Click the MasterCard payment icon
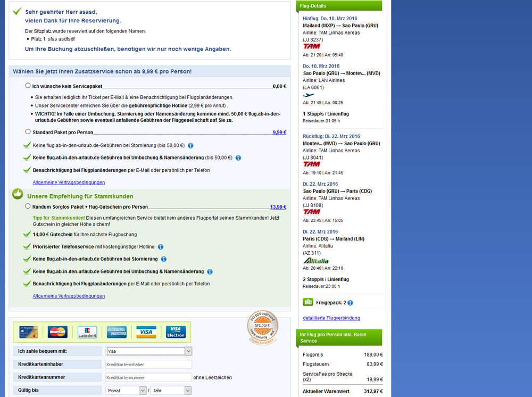532x397 pixels. [57, 332]
